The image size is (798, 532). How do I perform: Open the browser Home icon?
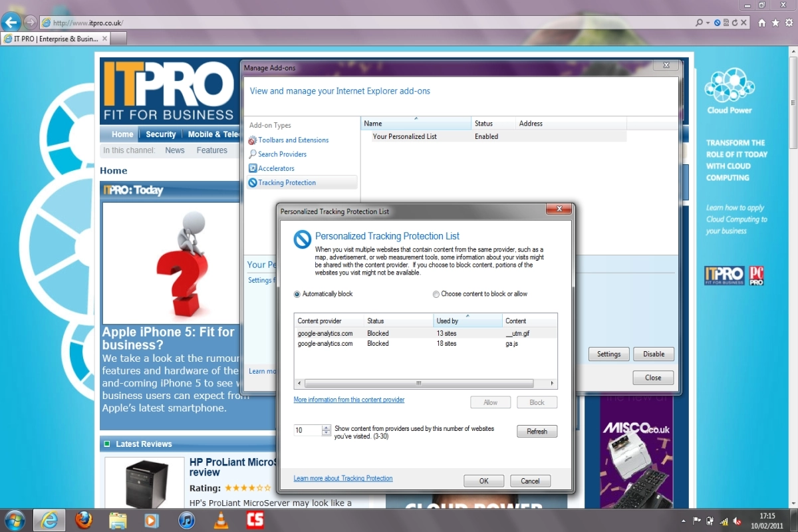(x=762, y=23)
